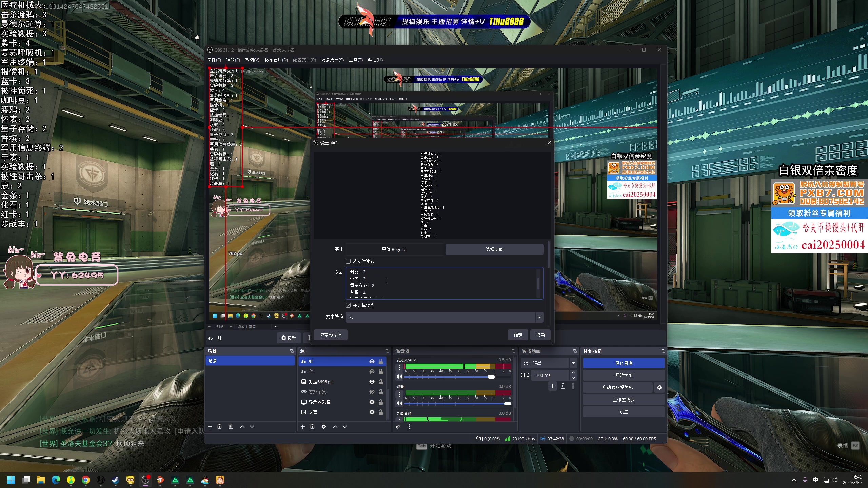Open Chrome from the Windows taskbar
The height and width of the screenshot is (488, 868).
click(x=86, y=480)
